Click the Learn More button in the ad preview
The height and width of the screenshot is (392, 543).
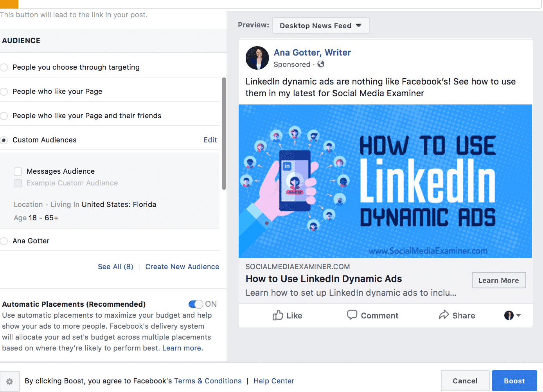click(x=499, y=280)
